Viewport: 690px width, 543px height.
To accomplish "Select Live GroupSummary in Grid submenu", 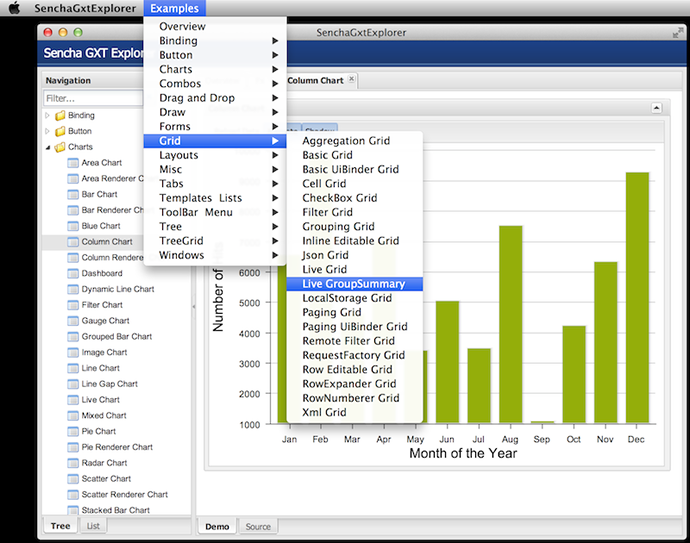I will pos(354,284).
